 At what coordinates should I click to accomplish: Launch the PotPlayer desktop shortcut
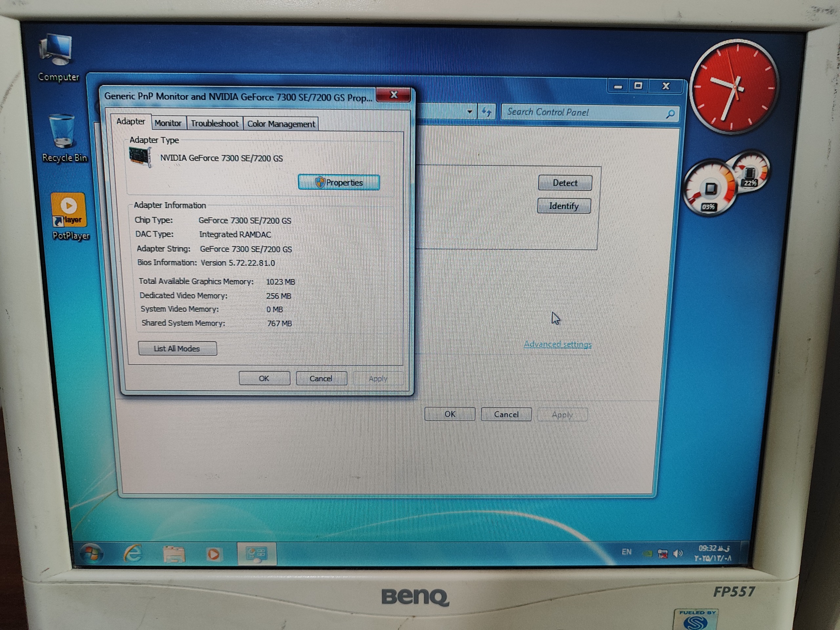(x=70, y=217)
